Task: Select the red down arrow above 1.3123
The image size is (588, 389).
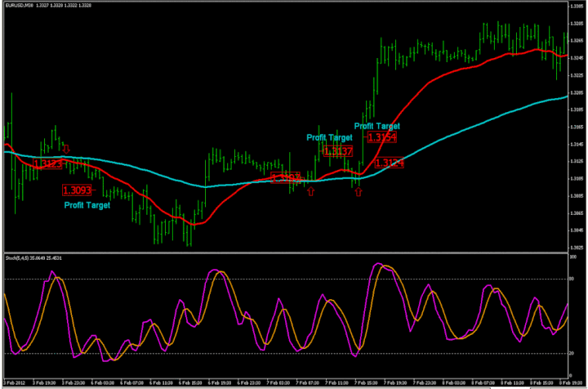Action: pyautogui.click(x=66, y=149)
